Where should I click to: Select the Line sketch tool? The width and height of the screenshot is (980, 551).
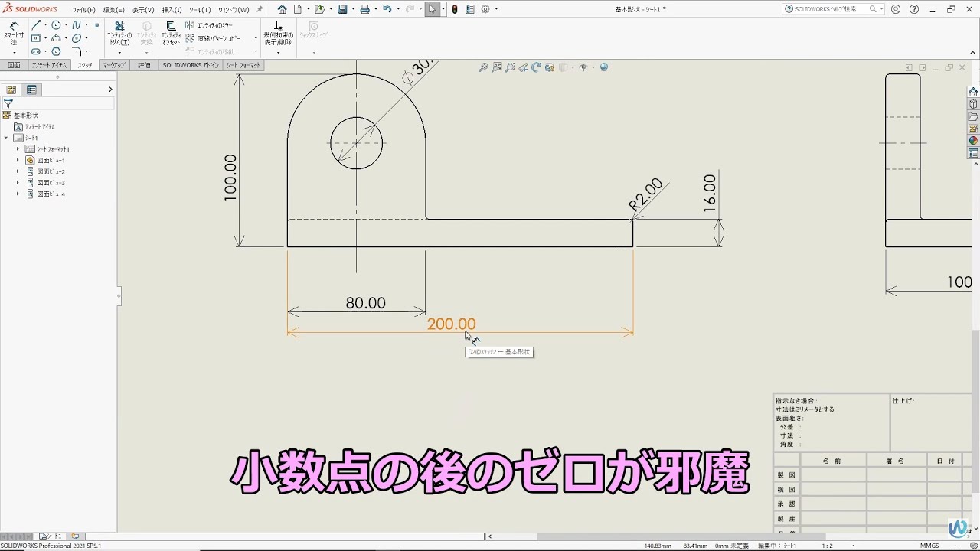(x=36, y=25)
